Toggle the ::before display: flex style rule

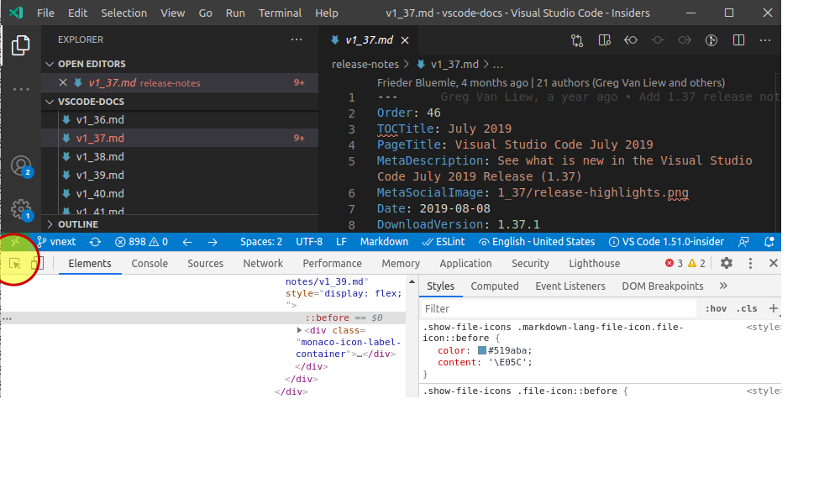pos(329,318)
